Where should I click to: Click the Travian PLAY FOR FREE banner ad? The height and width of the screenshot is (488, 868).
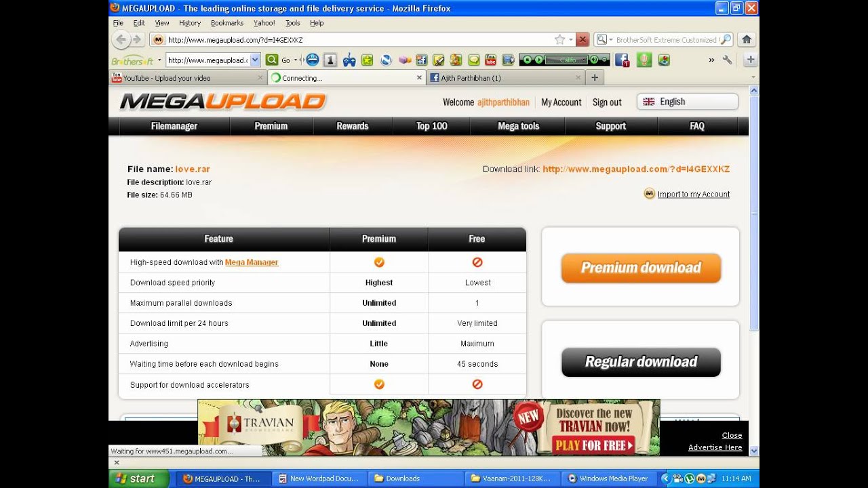429,427
